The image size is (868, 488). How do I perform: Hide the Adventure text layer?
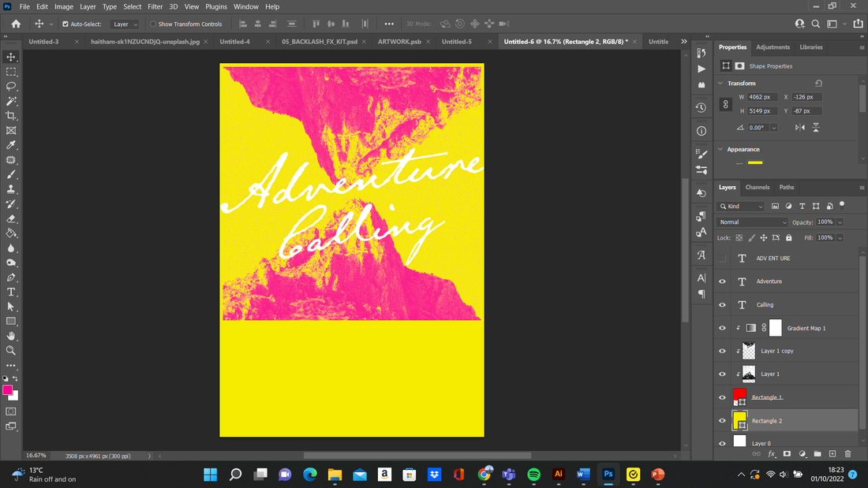pos(722,281)
